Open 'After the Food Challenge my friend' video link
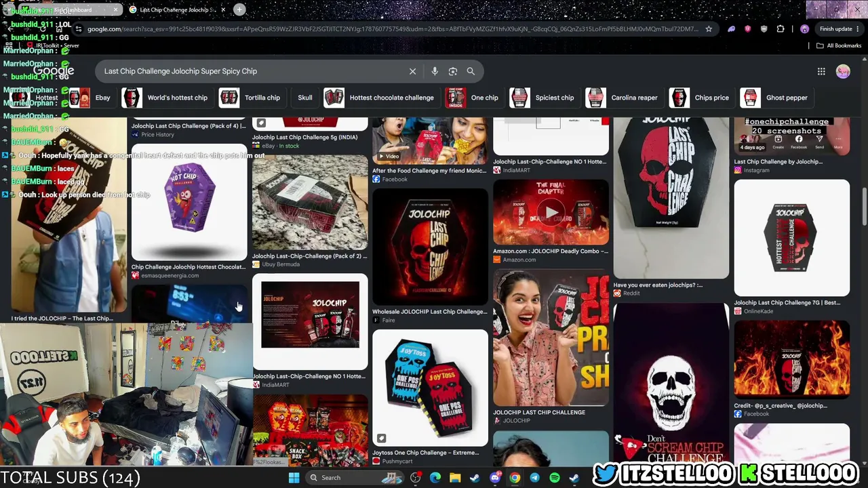868x488 pixels. click(x=429, y=171)
